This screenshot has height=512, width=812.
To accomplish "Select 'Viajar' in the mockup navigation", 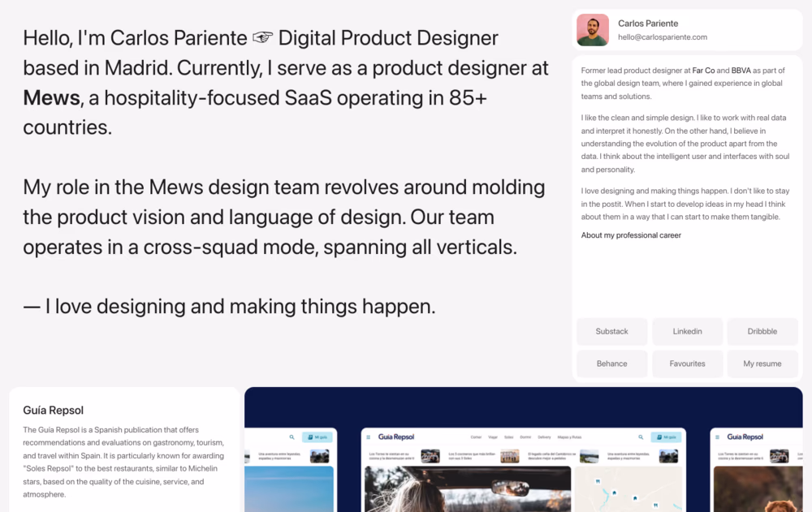I will [493, 437].
